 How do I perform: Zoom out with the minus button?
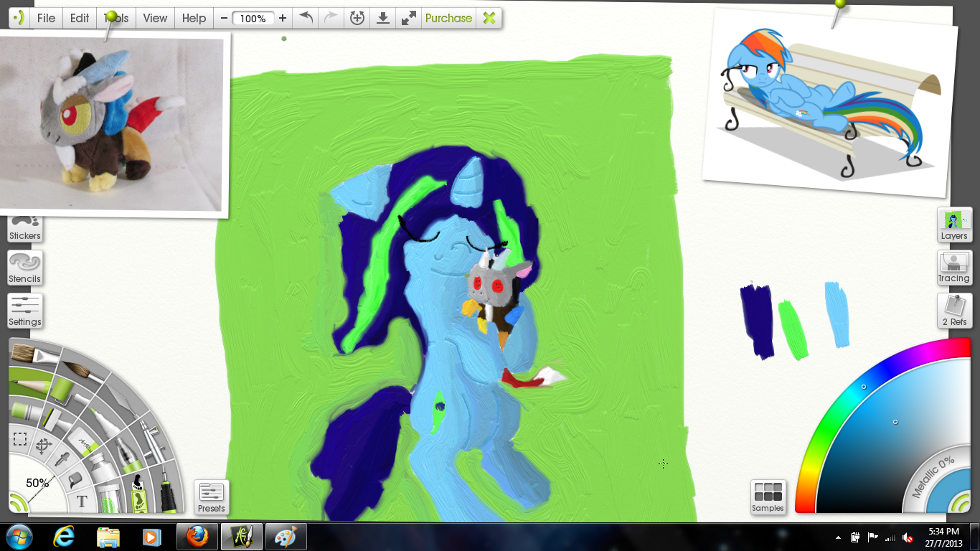coord(225,18)
